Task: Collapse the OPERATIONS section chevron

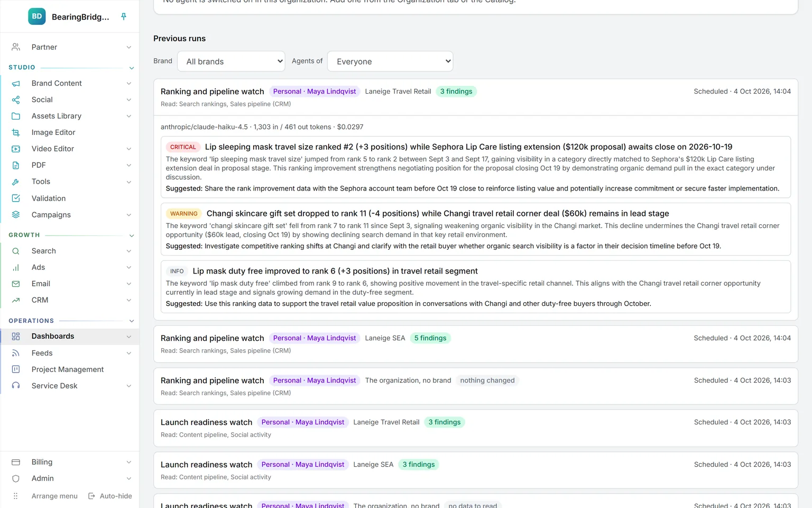Action: tap(132, 321)
